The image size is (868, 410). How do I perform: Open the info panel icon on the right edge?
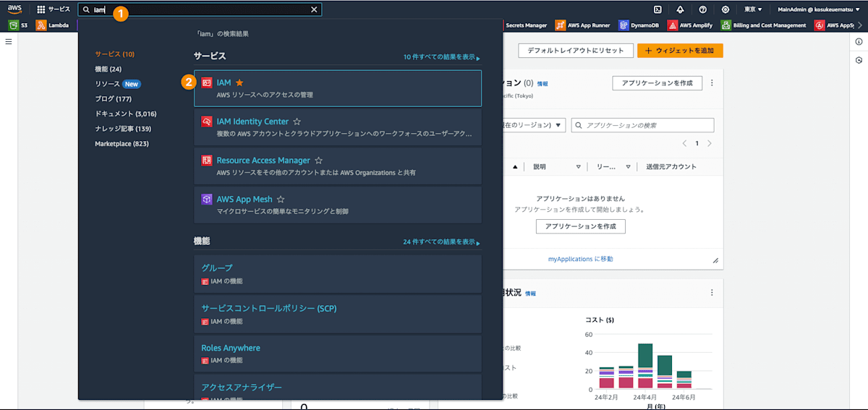[859, 42]
